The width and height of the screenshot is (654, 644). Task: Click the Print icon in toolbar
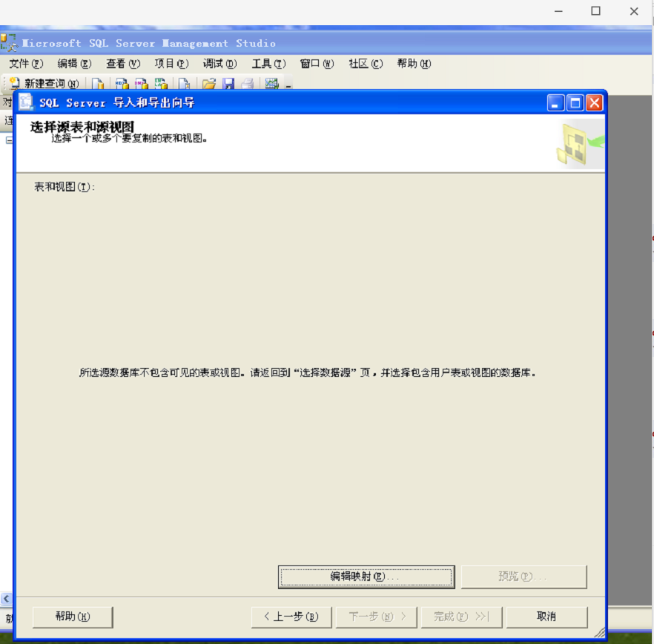[248, 84]
